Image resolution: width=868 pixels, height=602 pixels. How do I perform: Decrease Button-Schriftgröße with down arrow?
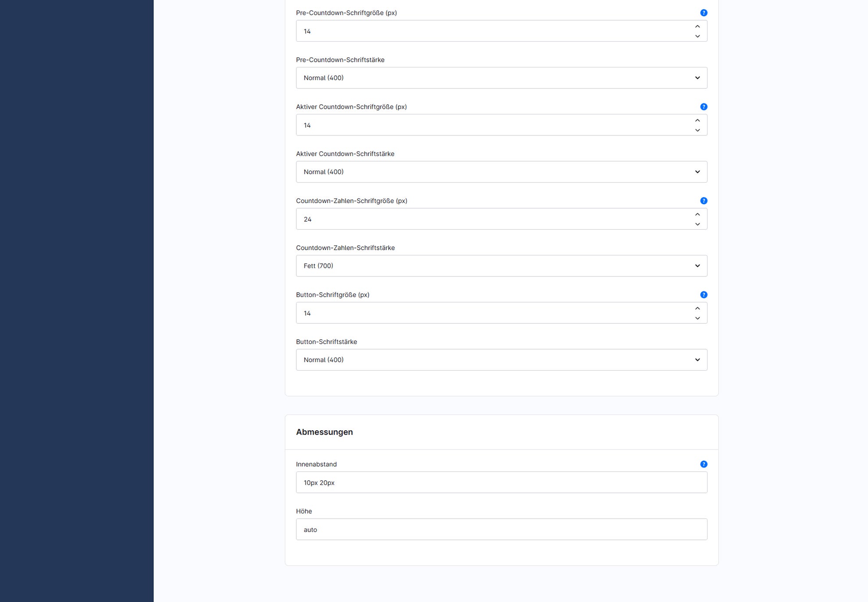[x=697, y=318]
